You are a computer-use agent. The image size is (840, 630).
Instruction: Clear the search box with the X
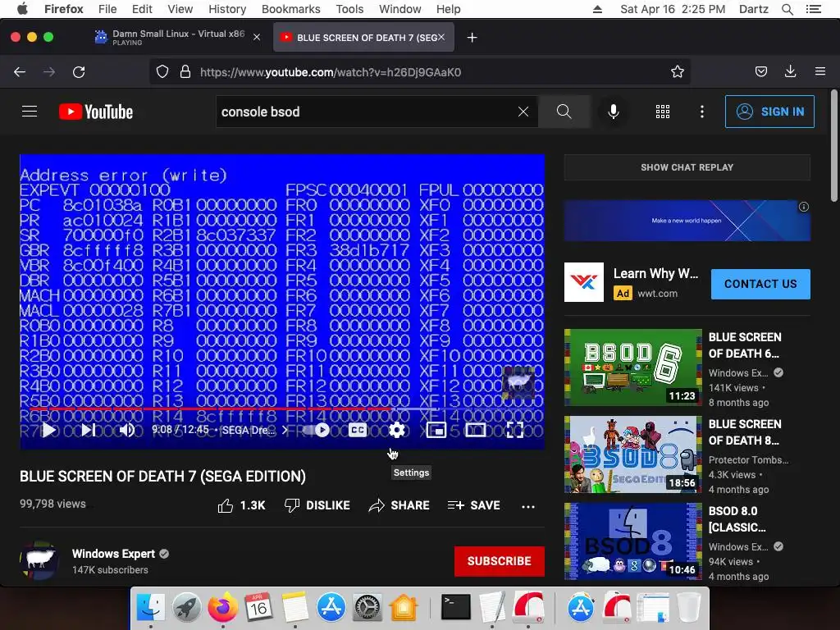click(x=523, y=112)
